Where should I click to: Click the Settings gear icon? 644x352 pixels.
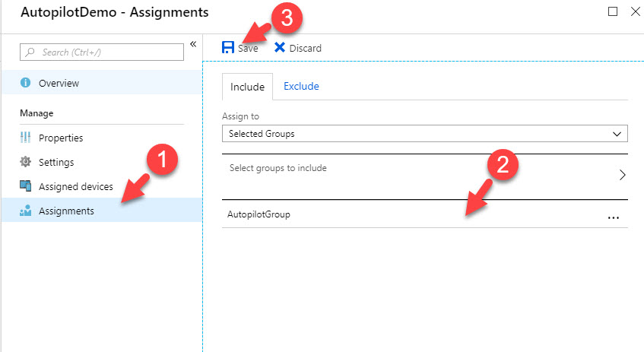pyautogui.click(x=25, y=162)
